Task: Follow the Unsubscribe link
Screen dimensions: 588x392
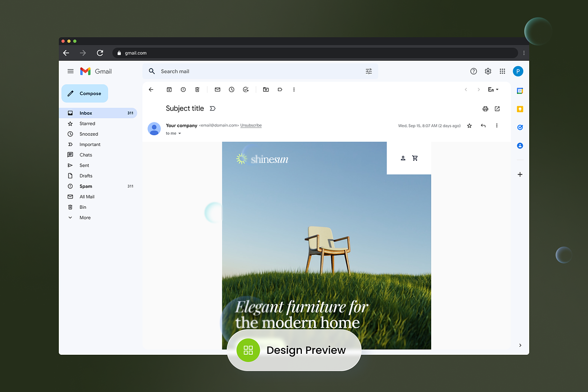Action: (x=251, y=125)
